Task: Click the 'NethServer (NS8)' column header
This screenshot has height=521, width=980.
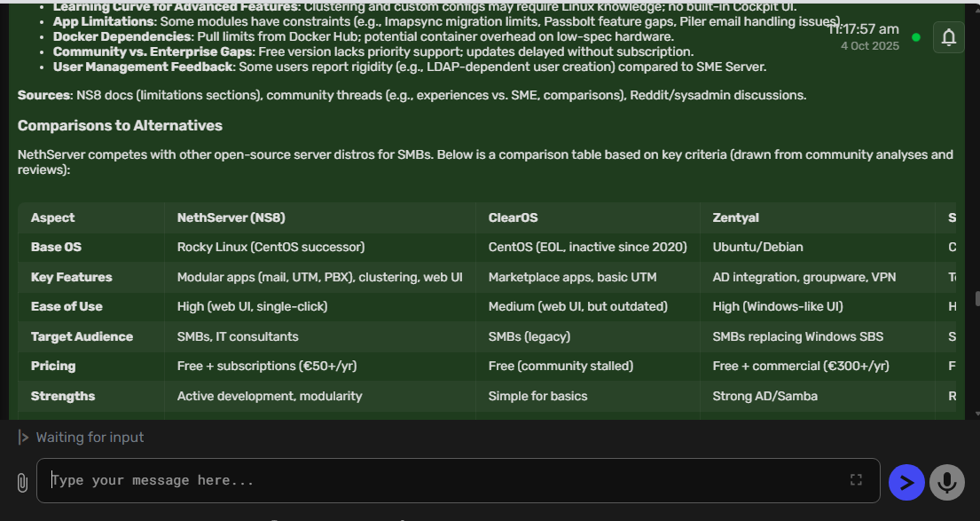Action: (x=231, y=217)
